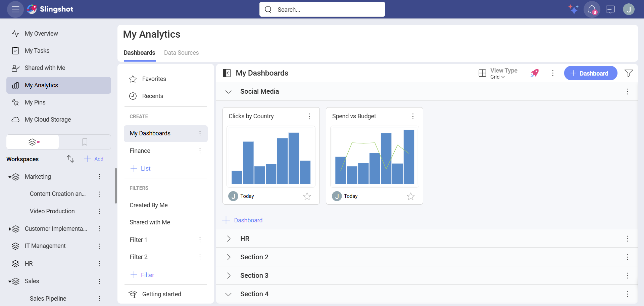Screen dimensions: 644x306
Task: Open My Dashboards list item options
Action: pos(200,134)
